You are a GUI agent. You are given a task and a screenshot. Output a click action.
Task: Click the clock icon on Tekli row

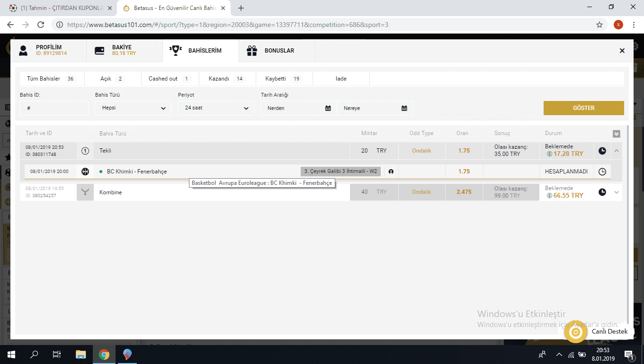pyautogui.click(x=602, y=151)
